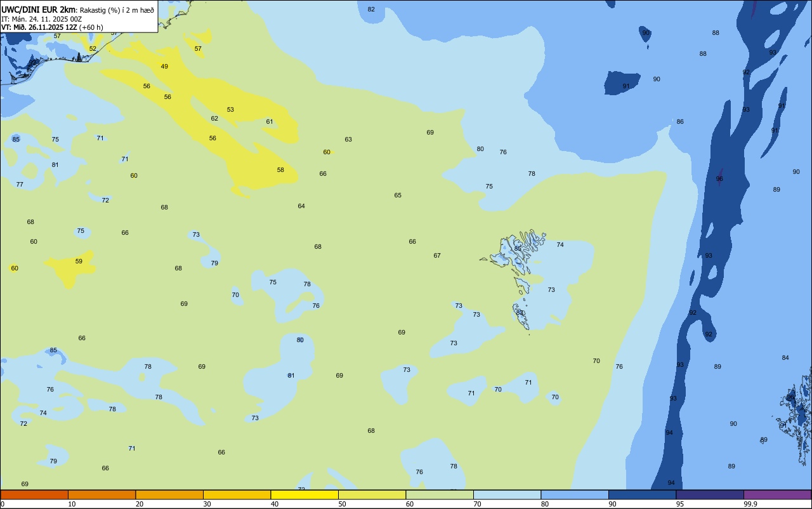The image size is (812, 509).
Task: Click the purple legend swatch above 99.9
Action: [x=777, y=494]
